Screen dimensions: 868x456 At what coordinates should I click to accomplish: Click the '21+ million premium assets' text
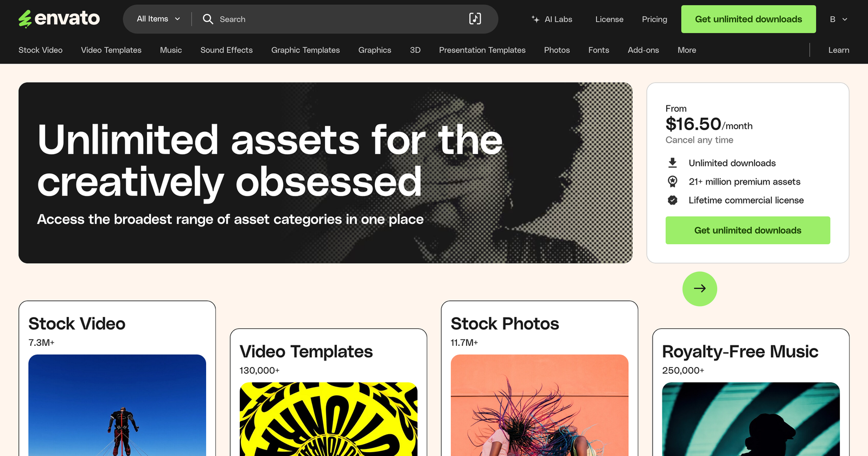744,181
